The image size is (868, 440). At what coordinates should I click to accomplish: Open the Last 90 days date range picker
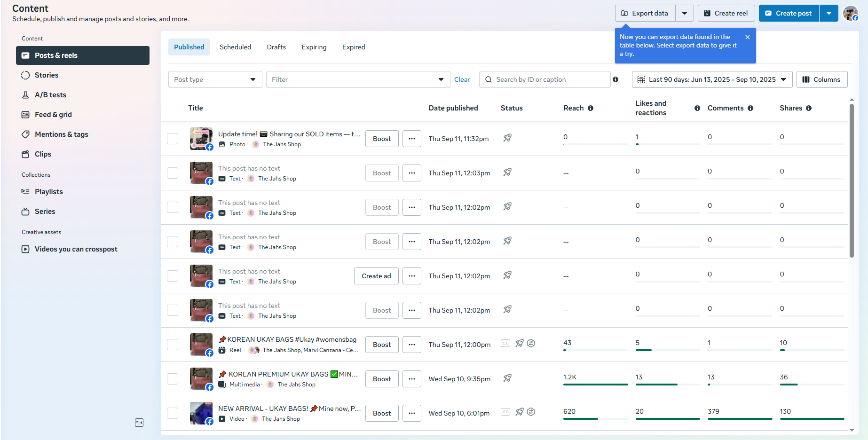coord(711,79)
